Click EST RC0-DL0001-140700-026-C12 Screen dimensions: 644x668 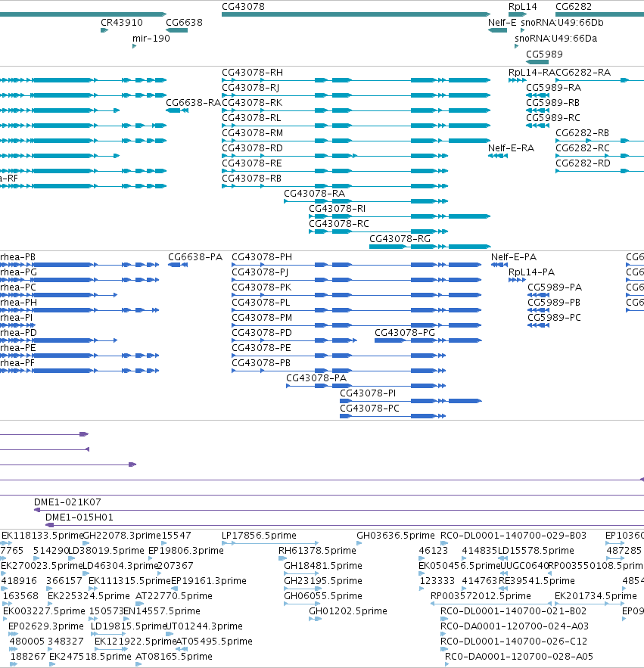tap(514, 641)
